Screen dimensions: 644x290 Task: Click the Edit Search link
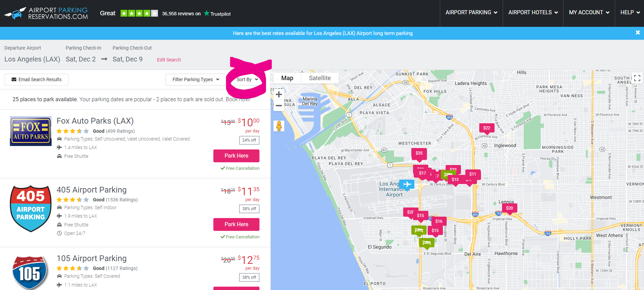169,60
